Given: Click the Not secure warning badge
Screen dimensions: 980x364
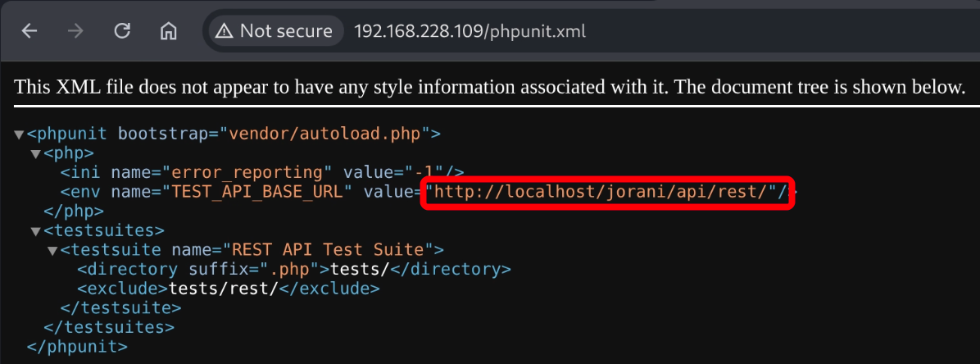Looking at the screenshot, I should pyautogui.click(x=274, y=31).
